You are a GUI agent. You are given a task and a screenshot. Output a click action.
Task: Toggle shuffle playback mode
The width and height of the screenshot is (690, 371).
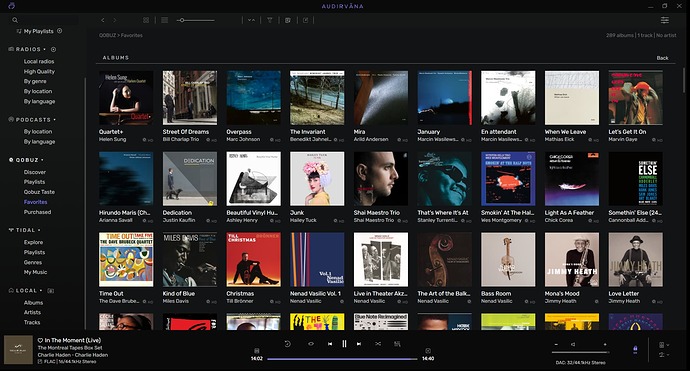tap(378, 344)
